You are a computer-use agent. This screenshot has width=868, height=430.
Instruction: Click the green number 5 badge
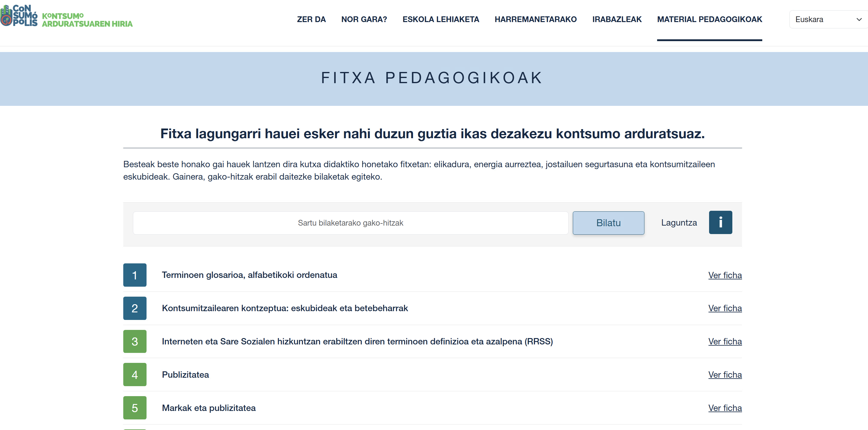[x=135, y=408]
